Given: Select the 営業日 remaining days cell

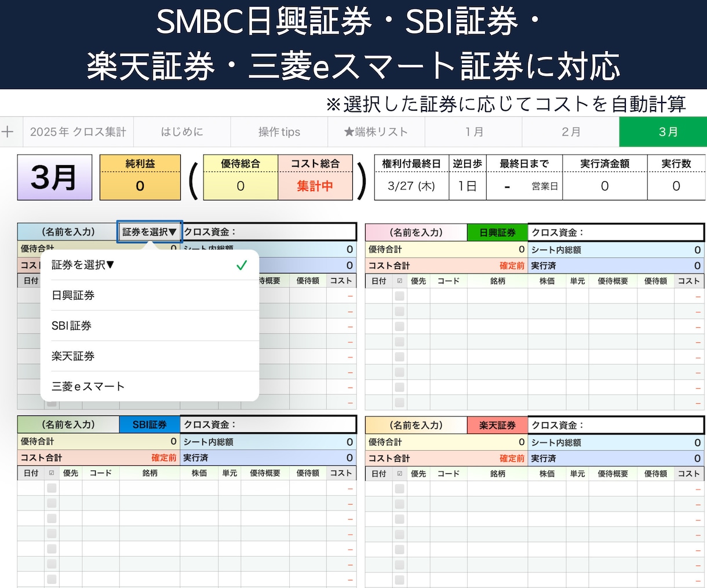Looking at the screenshot, I should [524, 186].
